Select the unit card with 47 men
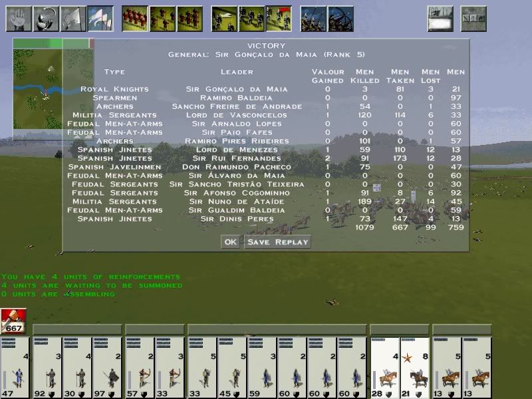The image size is (532, 399). tap(15, 368)
